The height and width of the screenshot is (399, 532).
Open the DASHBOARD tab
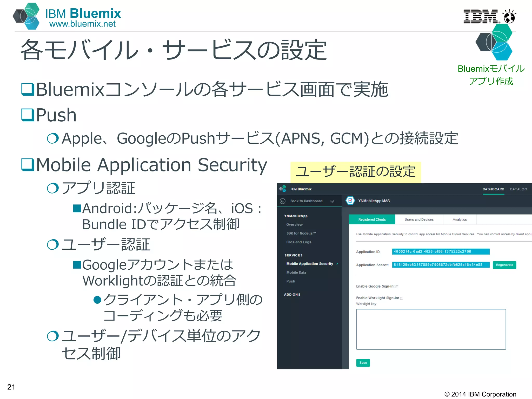pos(493,189)
